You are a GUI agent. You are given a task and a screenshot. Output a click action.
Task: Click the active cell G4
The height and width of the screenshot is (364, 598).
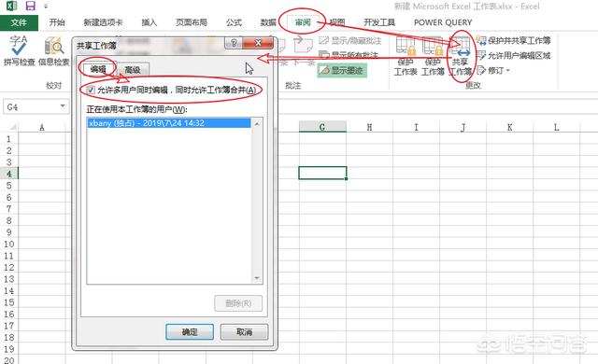322,173
